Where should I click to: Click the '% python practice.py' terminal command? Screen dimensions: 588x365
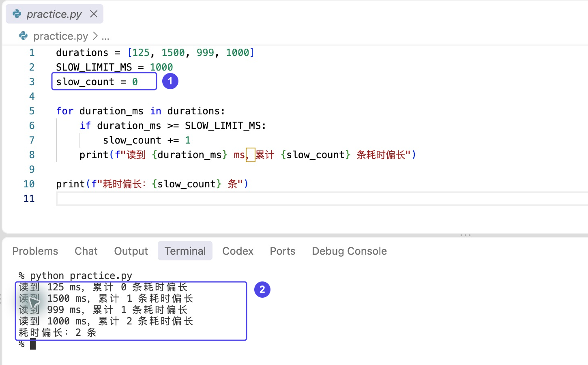75,276
